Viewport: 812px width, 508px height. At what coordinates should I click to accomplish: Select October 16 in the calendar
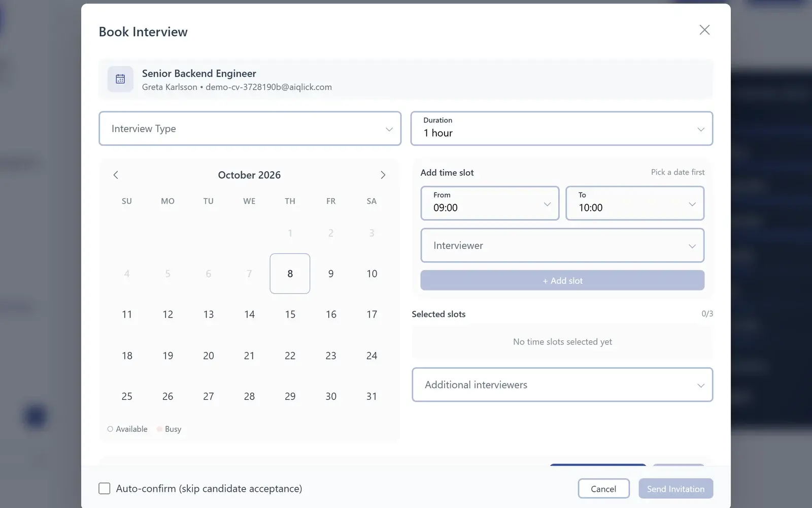click(x=331, y=314)
